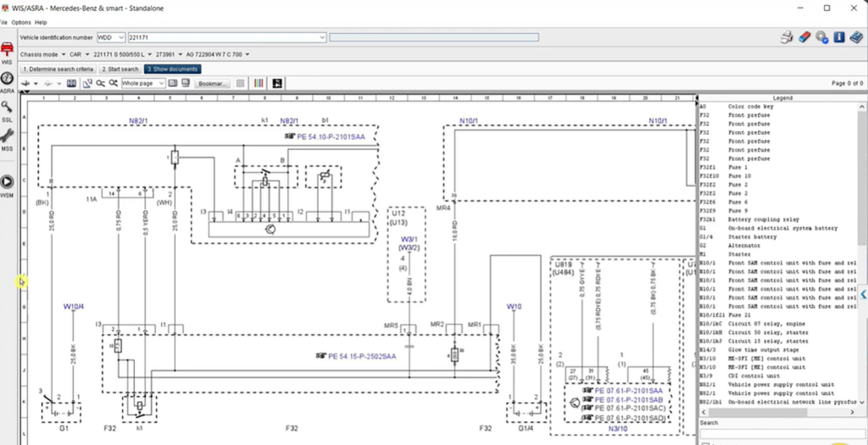The height and width of the screenshot is (445, 868).
Task: Open link PE 07.61-P-2101SAB
Action: pyautogui.click(x=628, y=399)
